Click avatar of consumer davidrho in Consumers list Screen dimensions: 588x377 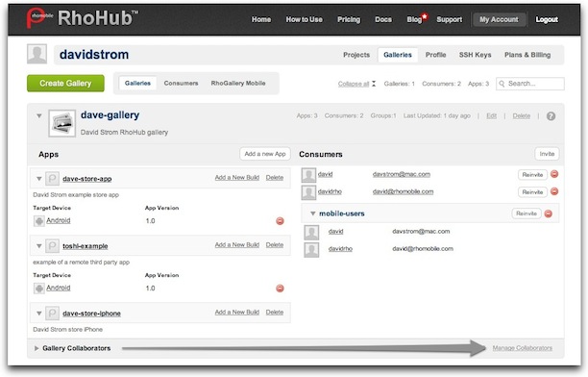[x=308, y=192]
